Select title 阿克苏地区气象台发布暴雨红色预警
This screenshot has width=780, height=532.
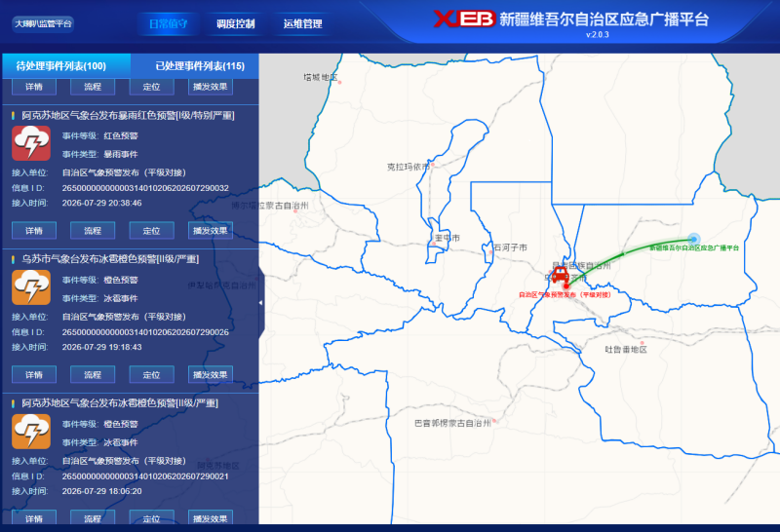[128, 115]
